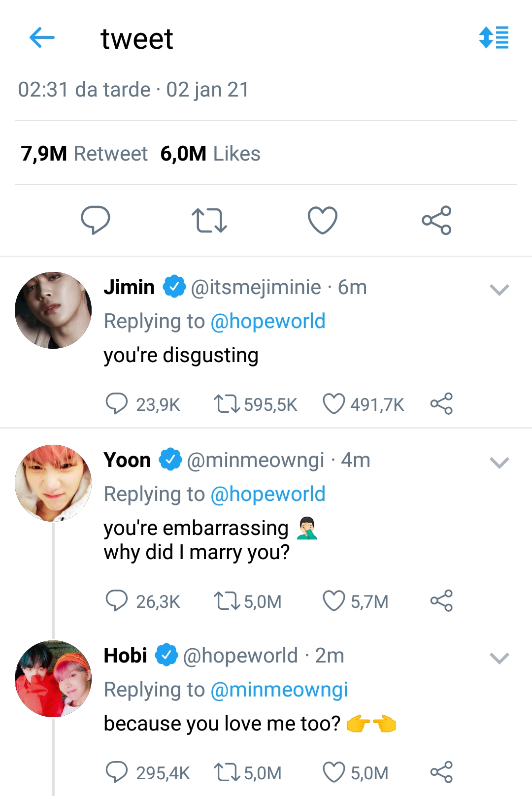Open @minmeowngi mention in Hobi's reply
This screenshot has width=532, height=796.
(279, 690)
